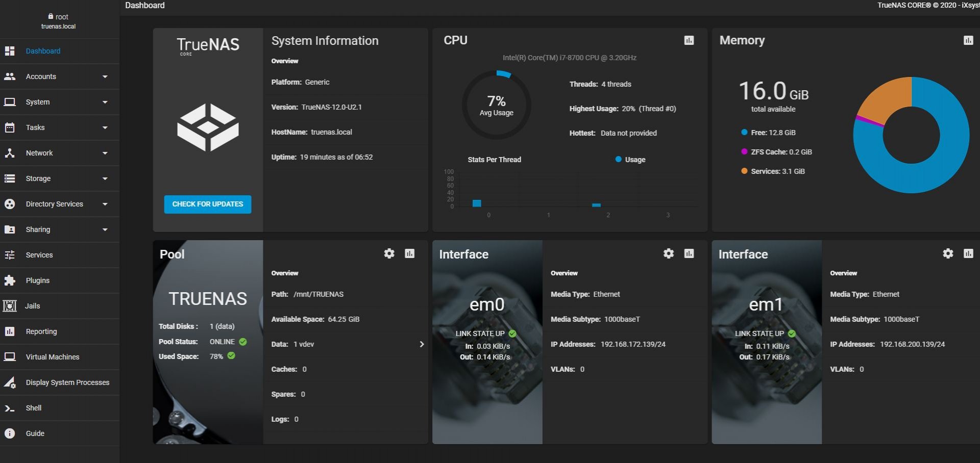Click the Version TrueNAS-12.0-U2.1 text
980x463 pixels.
tap(316, 107)
